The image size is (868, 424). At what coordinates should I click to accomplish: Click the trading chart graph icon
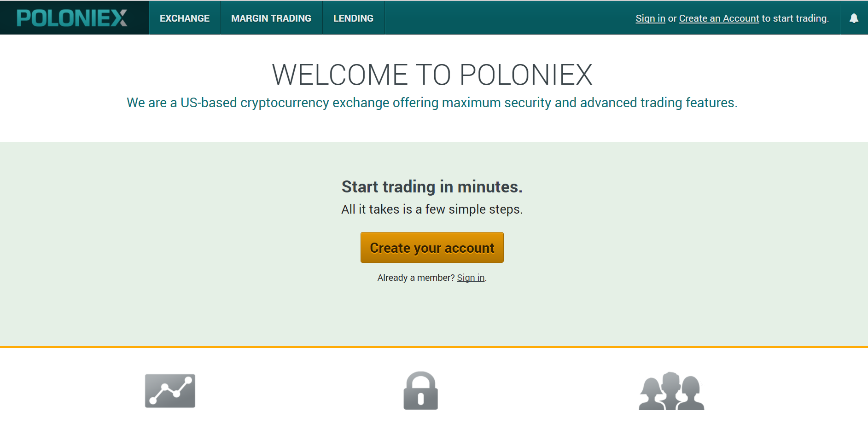pos(170,391)
